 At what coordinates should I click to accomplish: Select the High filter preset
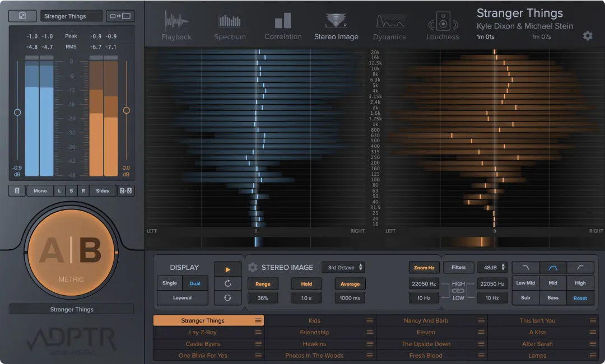coord(580,283)
